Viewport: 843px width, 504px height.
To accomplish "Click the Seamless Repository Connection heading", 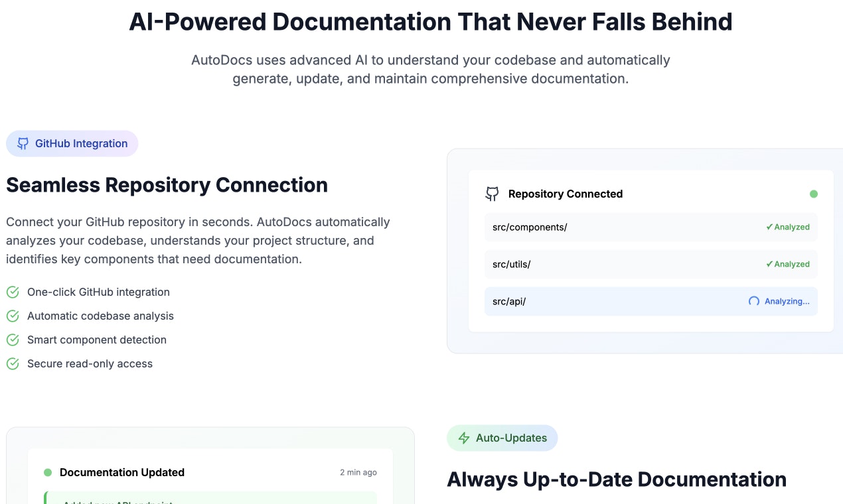I will 167,184.
